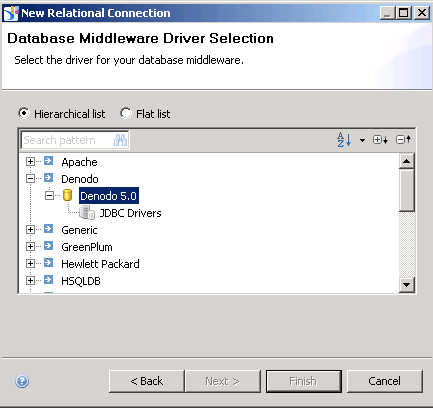Screen dimensions: 433x408
Task: Select the JDBC Drivers tree item
Action: [x=130, y=213]
